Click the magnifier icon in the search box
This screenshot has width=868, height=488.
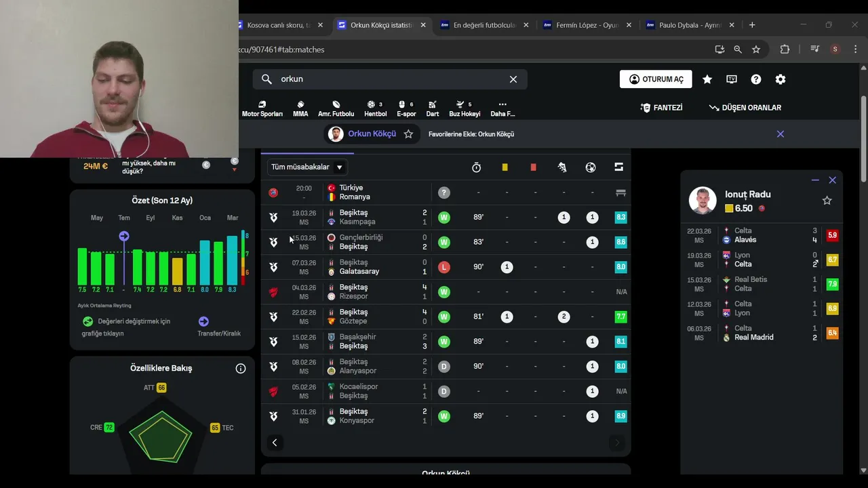(x=267, y=79)
